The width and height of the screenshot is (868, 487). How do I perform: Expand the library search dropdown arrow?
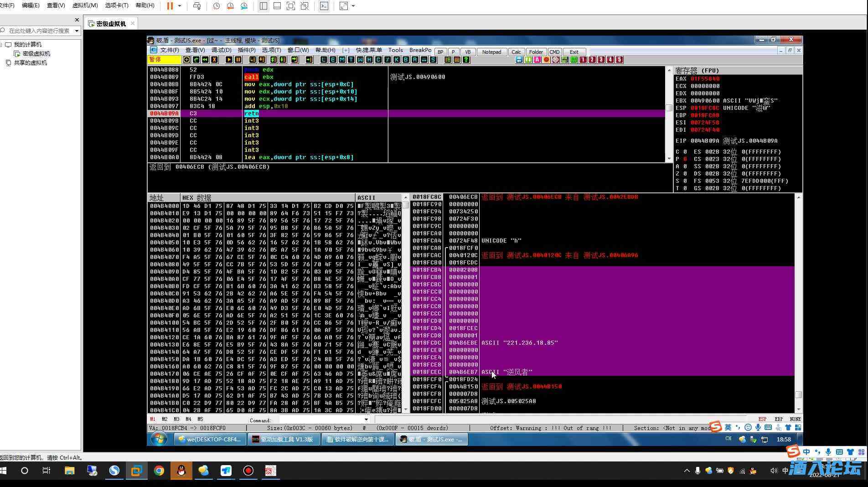(77, 31)
